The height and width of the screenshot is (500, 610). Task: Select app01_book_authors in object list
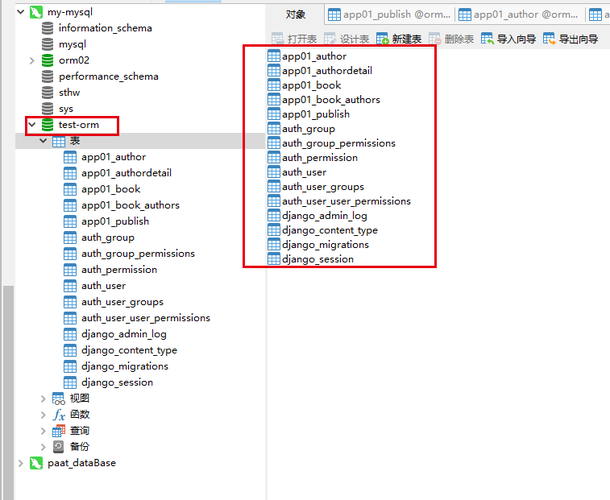click(x=331, y=100)
